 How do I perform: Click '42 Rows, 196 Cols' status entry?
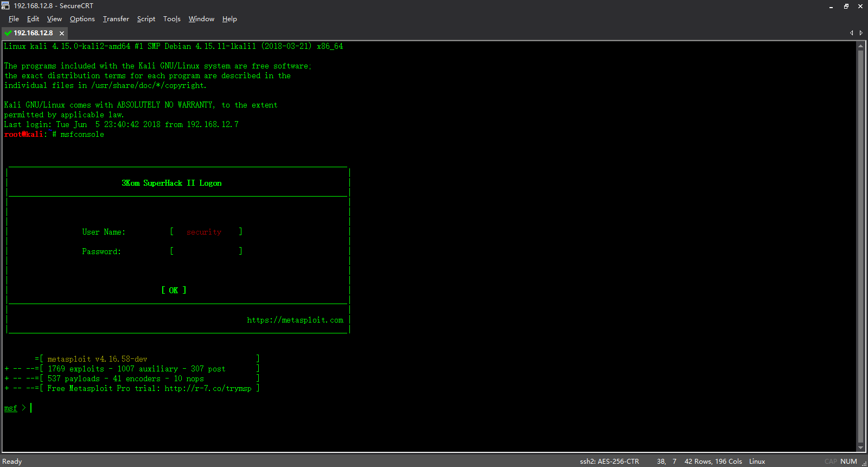point(713,462)
